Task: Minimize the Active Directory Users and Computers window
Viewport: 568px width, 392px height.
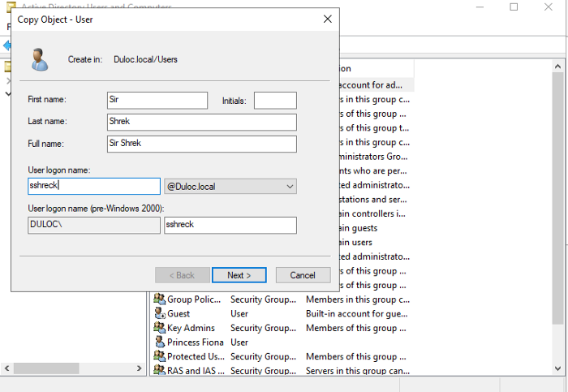Action: click(480, 6)
